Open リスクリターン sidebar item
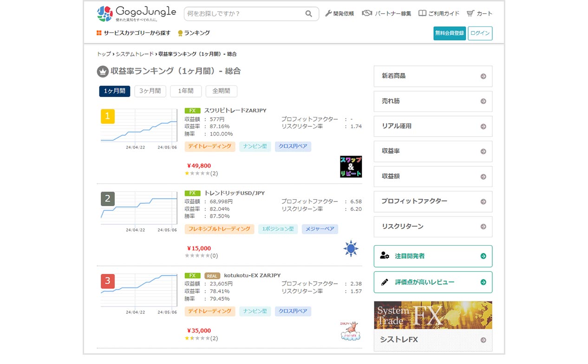This screenshot has width=588, height=364. point(433,227)
